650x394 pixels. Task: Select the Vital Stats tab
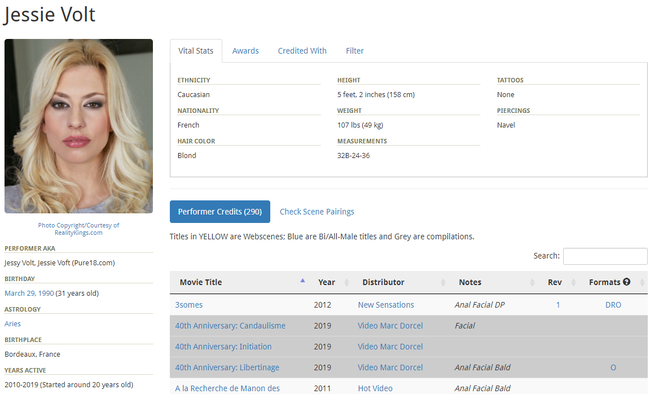coord(196,51)
